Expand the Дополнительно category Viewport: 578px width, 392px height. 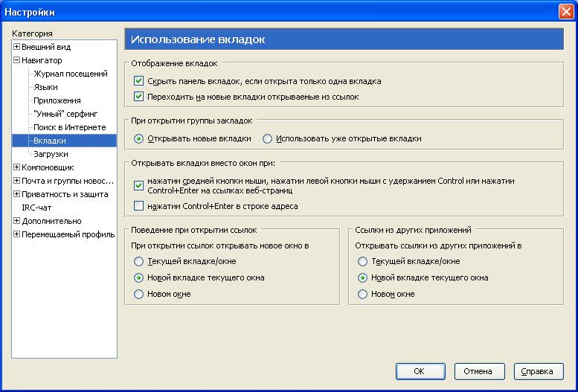click(x=16, y=221)
